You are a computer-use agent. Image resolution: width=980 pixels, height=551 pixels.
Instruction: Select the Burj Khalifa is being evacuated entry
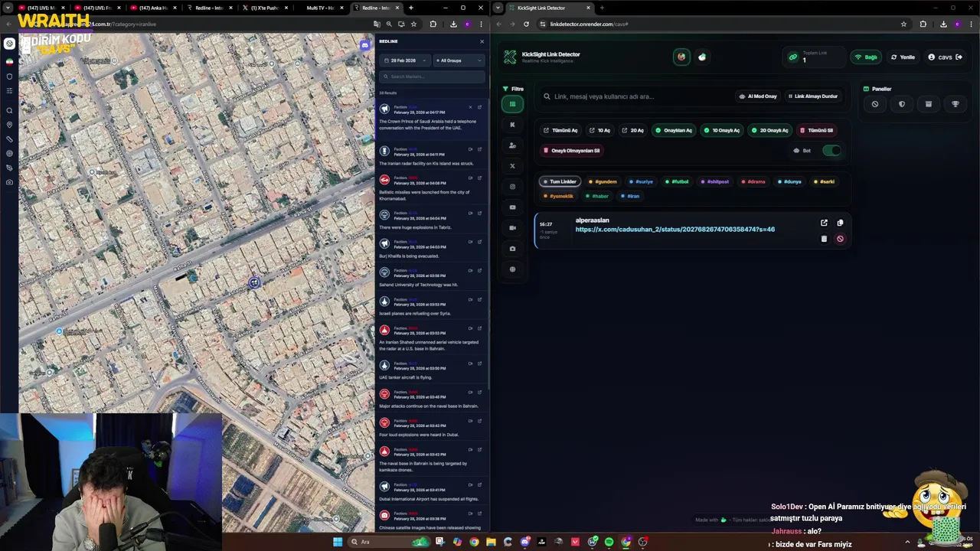pos(432,250)
